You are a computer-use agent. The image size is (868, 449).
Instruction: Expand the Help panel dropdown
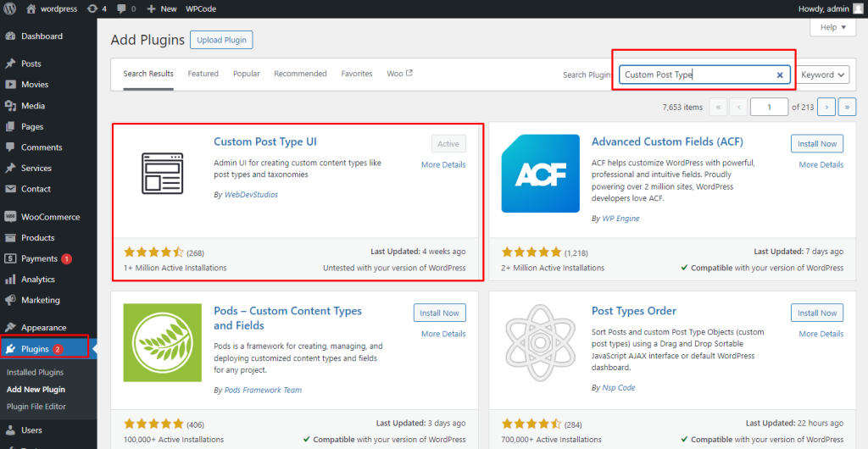click(833, 27)
